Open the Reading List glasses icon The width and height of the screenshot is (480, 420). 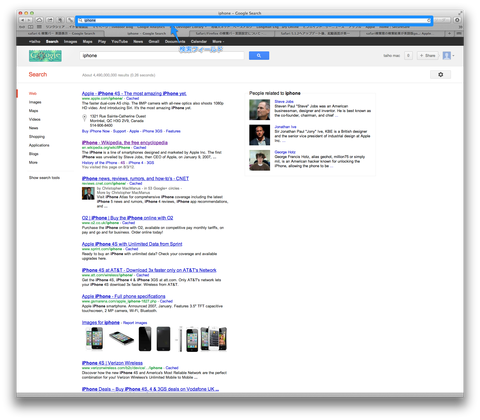(31, 27)
